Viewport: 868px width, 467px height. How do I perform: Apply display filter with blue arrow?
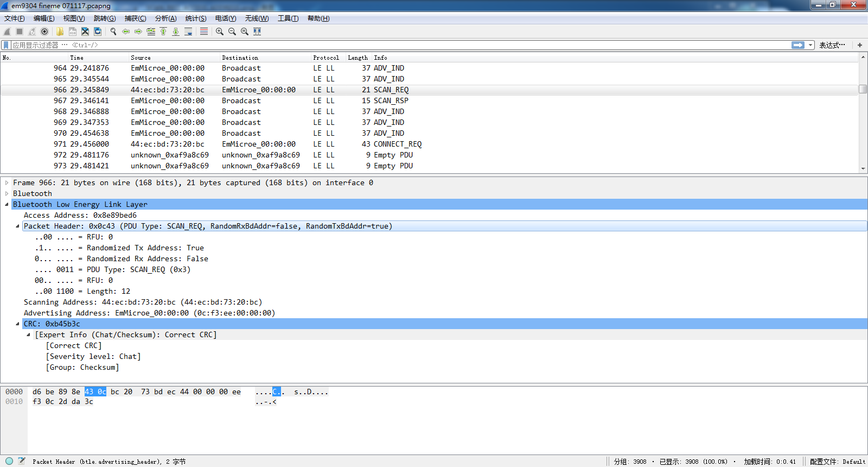(x=798, y=45)
